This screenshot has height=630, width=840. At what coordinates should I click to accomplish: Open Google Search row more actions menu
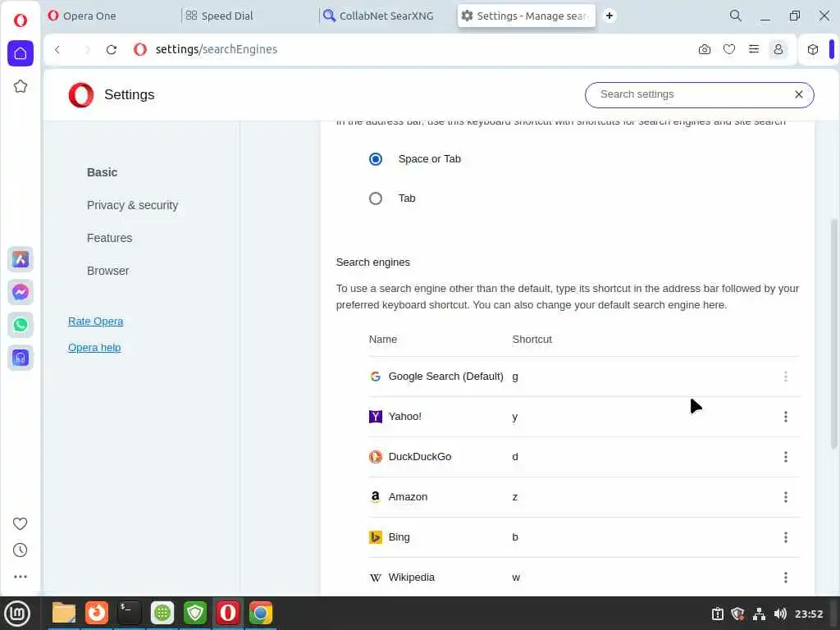[785, 376]
